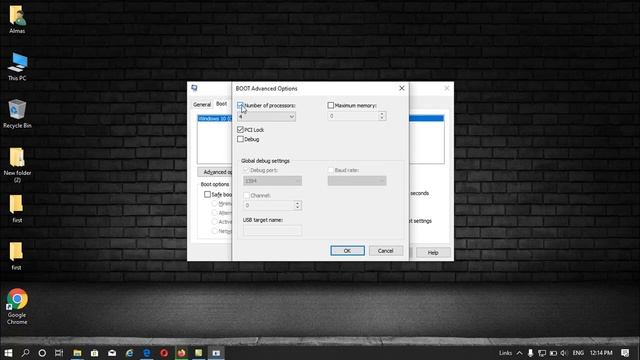Image resolution: width=640 pixels, height=360 pixels.
Task: Open This PC desktop icon
Action: coord(17,66)
